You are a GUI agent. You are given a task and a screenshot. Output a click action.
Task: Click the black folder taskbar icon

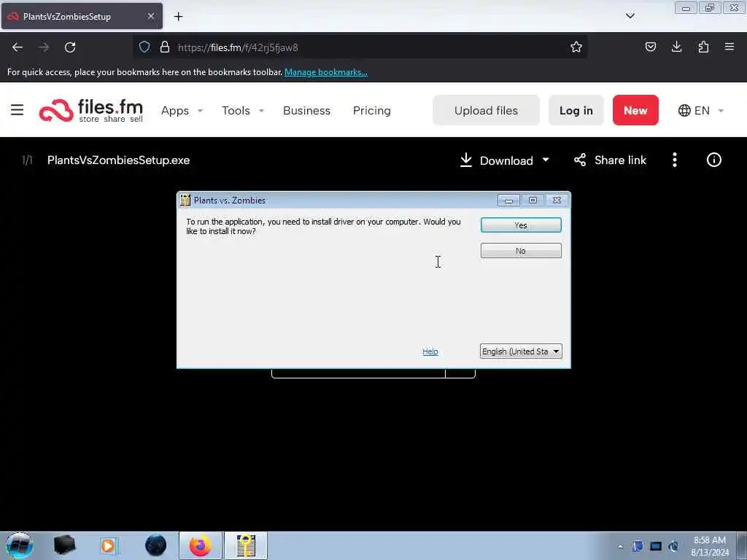click(x=64, y=545)
